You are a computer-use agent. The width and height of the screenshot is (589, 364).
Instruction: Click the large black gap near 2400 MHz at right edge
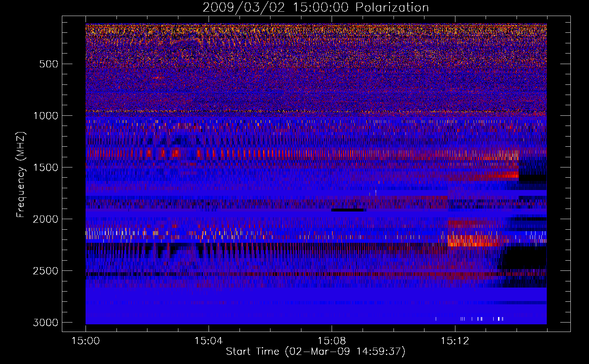click(x=524, y=258)
